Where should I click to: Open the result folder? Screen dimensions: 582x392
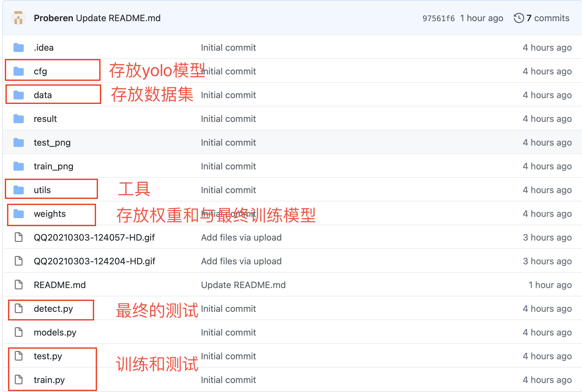[45, 118]
